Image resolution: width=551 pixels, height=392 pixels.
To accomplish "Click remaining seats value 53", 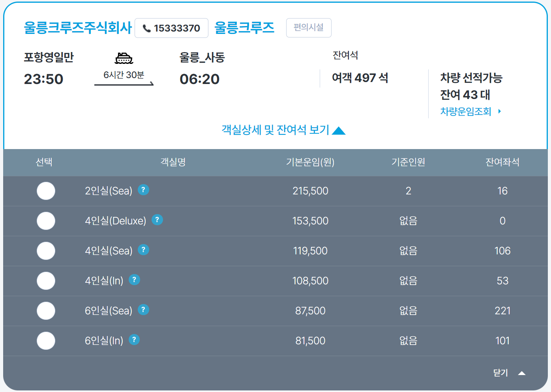I will (502, 281).
